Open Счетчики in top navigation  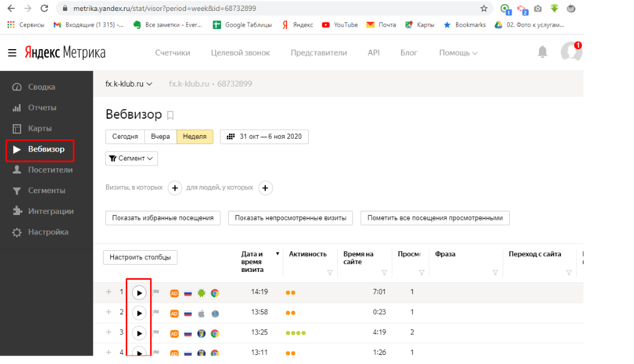173,53
